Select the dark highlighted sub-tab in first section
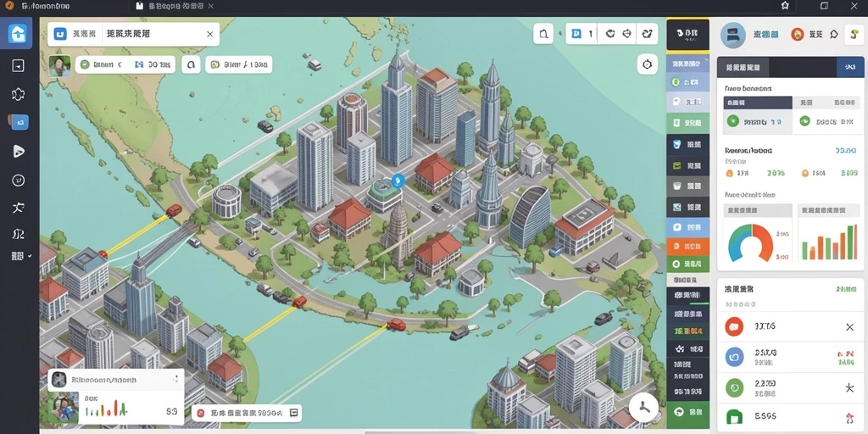The width and height of the screenshot is (868, 434). tap(758, 103)
